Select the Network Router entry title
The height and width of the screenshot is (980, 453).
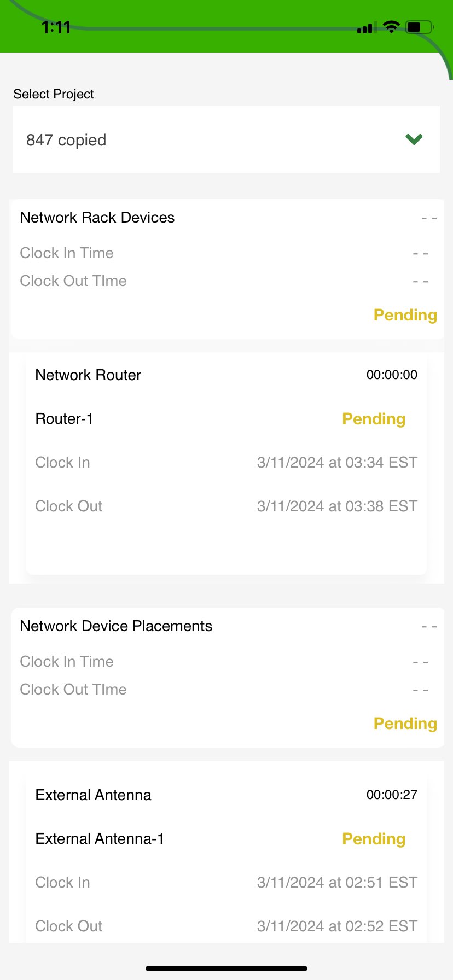tap(89, 375)
